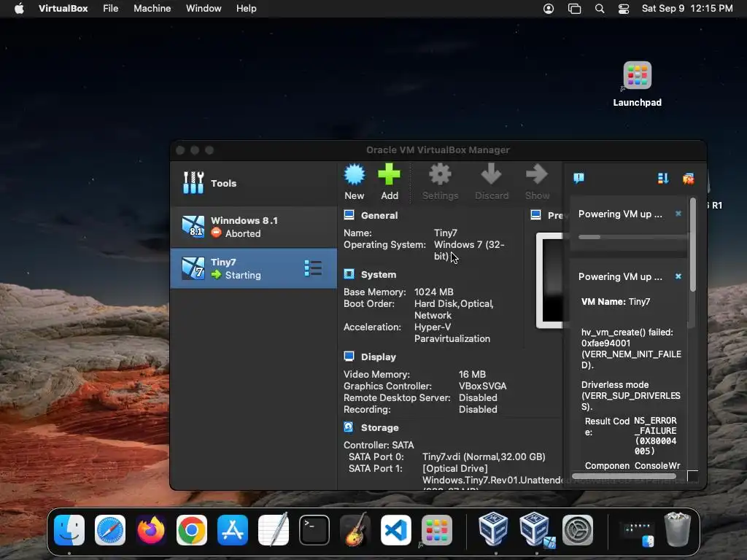
Task: Open the Apple menu
Action: click(19, 9)
